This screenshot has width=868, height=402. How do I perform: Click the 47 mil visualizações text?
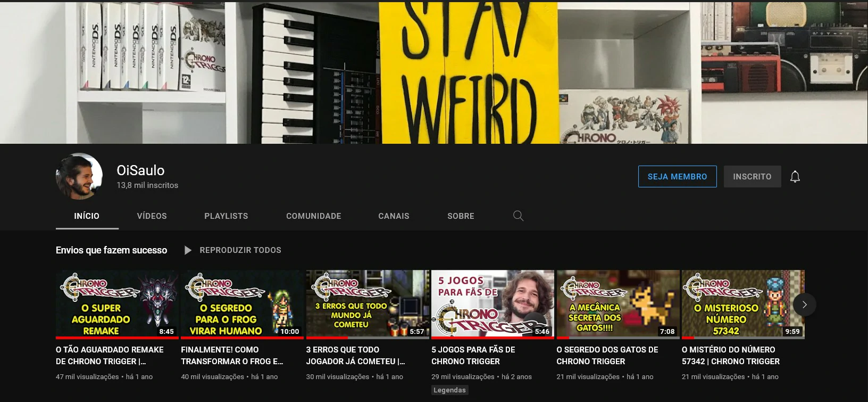[87, 377]
